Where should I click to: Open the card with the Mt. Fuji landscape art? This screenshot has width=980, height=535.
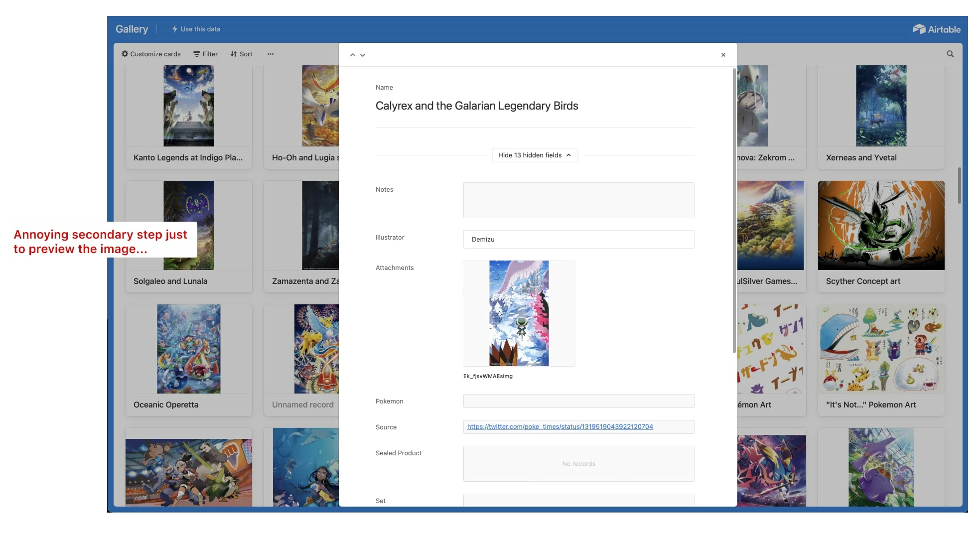pyautogui.click(x=771, y=236)
